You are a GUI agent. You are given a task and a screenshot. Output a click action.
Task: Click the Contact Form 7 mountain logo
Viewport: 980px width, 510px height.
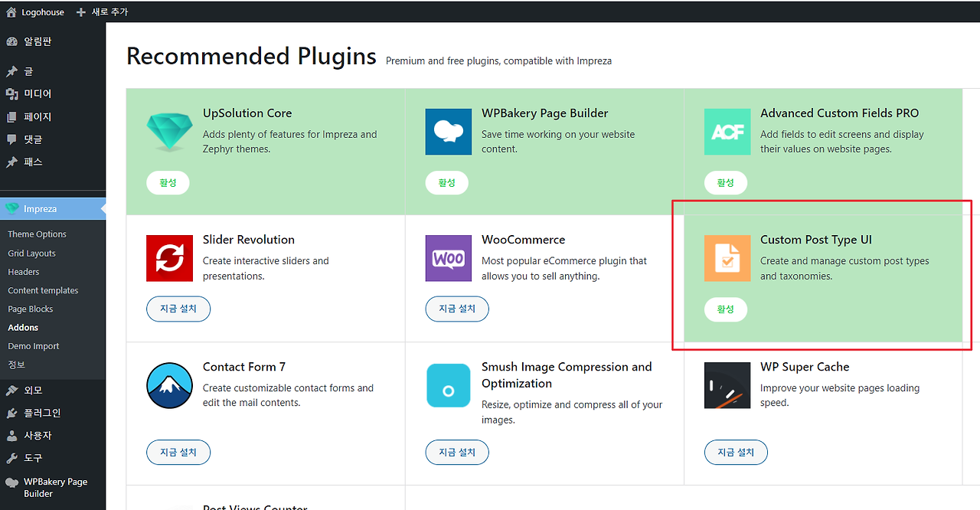tap(169, 386)
